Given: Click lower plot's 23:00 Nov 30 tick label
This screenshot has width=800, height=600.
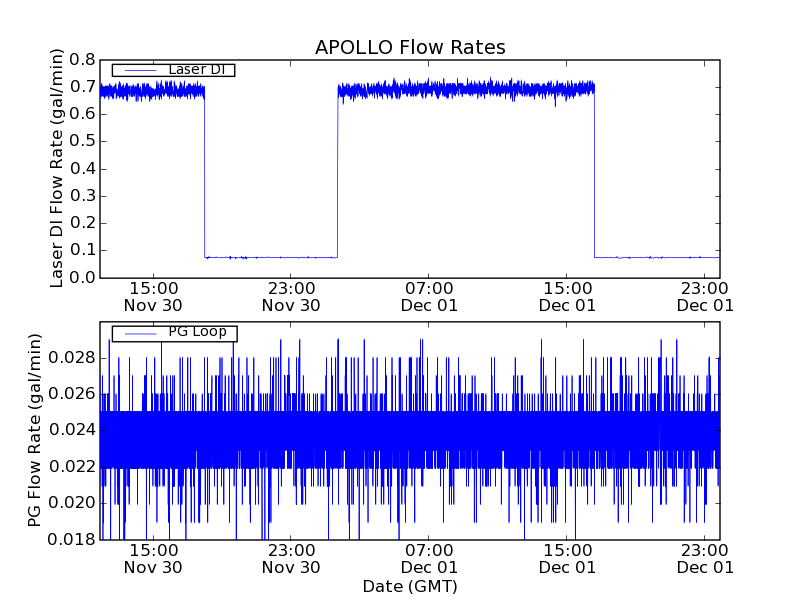Looking at the screenshot, I should [x=291, y=558].
